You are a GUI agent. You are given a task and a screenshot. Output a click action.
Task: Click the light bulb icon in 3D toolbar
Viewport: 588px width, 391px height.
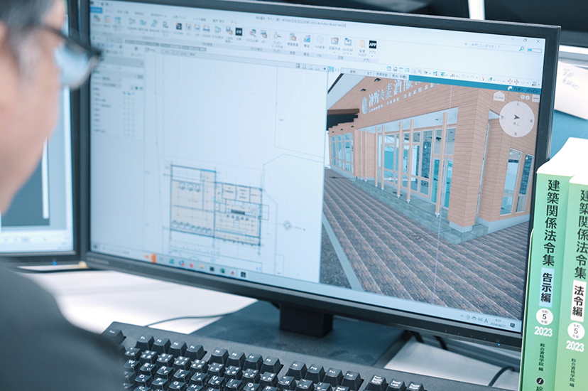click(483, 78)
